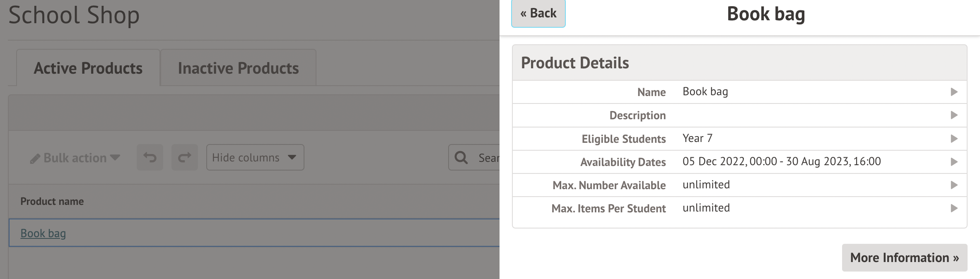This screenshot has width=980, height=279.
Task: Click the More Information button
Action: (904, 257)
